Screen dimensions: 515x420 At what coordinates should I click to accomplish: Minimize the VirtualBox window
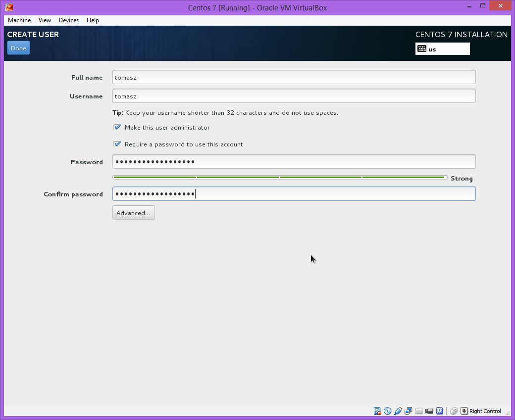469,6
